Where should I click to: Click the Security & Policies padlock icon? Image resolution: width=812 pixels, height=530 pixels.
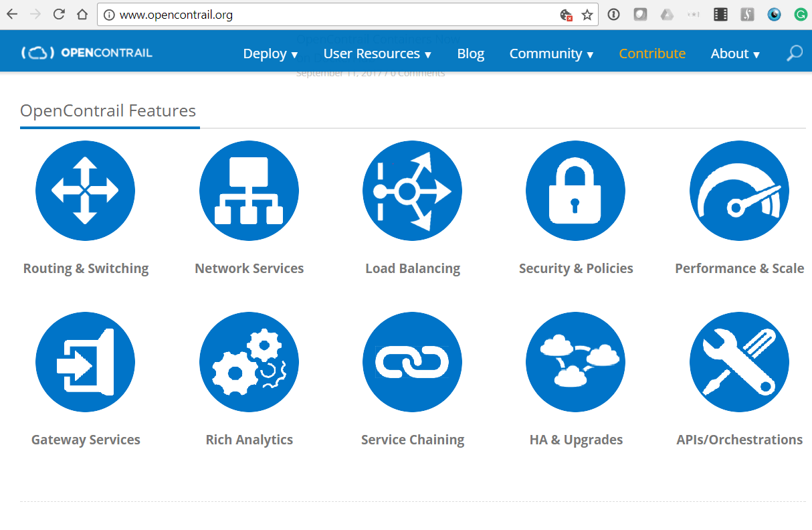pyautogui.click(x=575, y=190)
